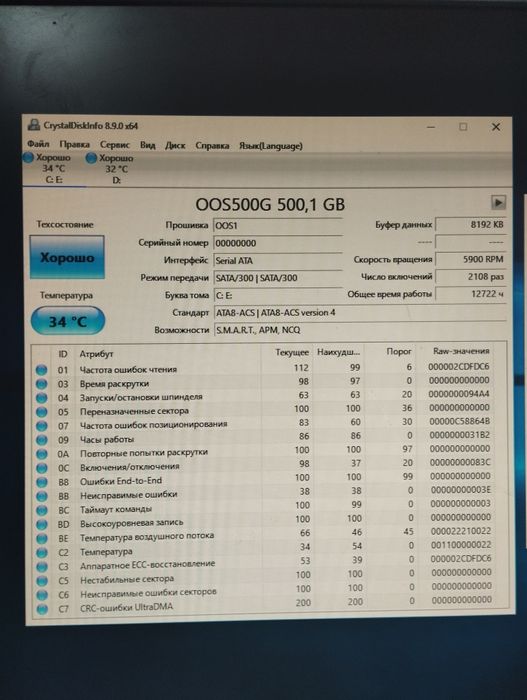Screen dimensions: 527x700
Task: Open the Вид menu
Action: coord(147,145)
